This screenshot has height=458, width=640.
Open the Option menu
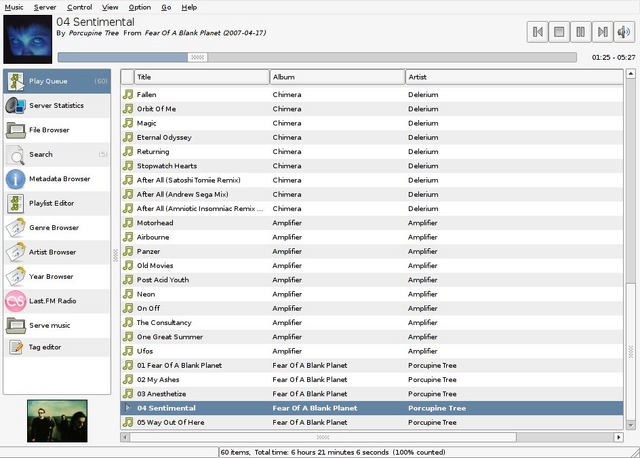(x=140, y=7)
